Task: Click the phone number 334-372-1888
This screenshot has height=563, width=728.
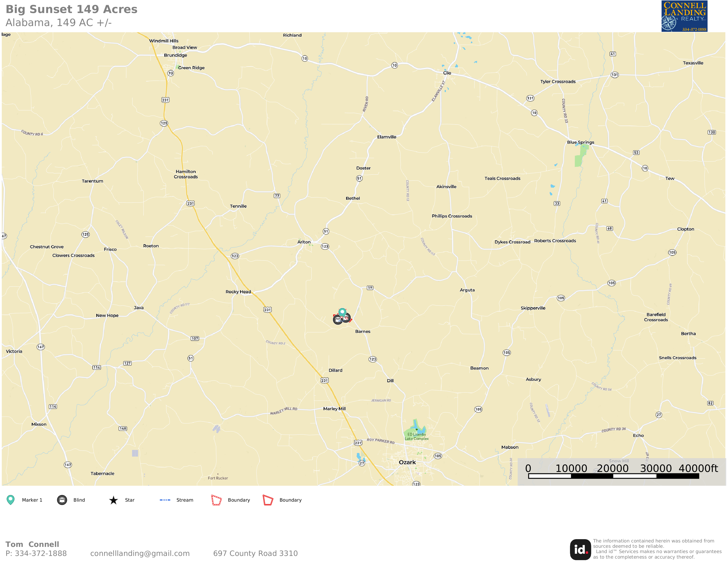Action: tap(41, 553)
